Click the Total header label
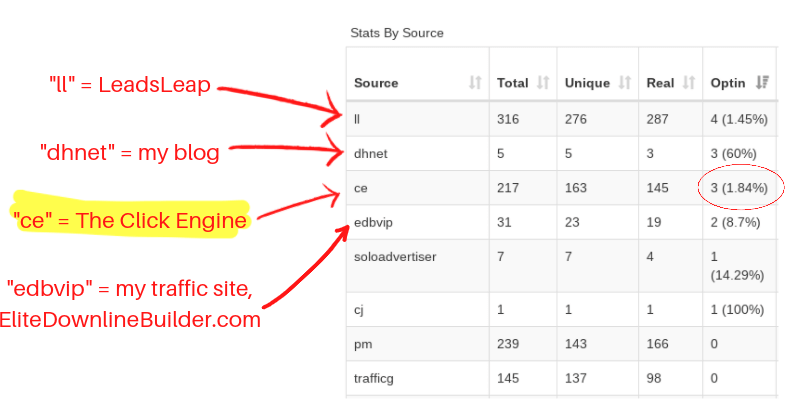 512,83
